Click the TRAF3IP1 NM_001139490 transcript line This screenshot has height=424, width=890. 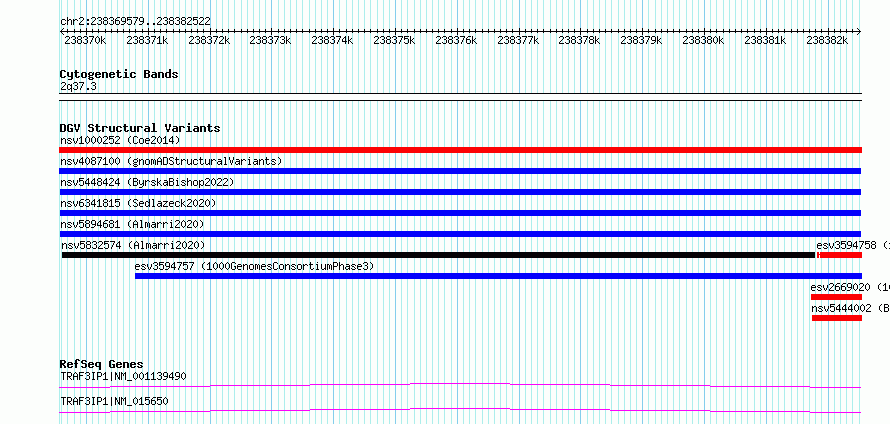(x=460, y=386)
